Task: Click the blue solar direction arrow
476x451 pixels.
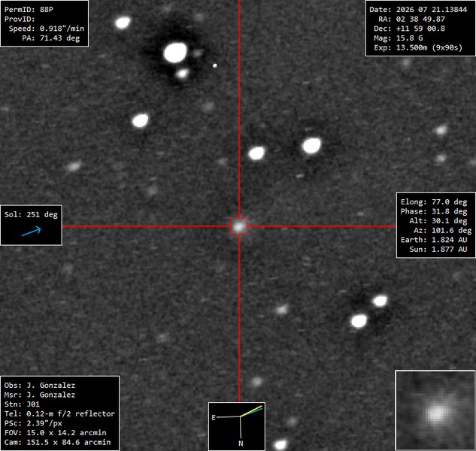Action: click(32, 231)
